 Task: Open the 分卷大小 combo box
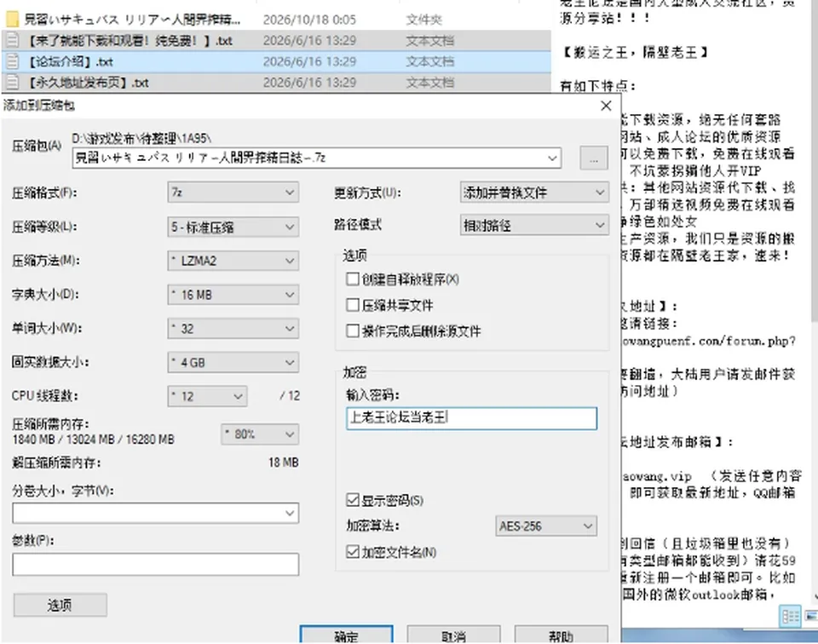[x=155, y=513]
